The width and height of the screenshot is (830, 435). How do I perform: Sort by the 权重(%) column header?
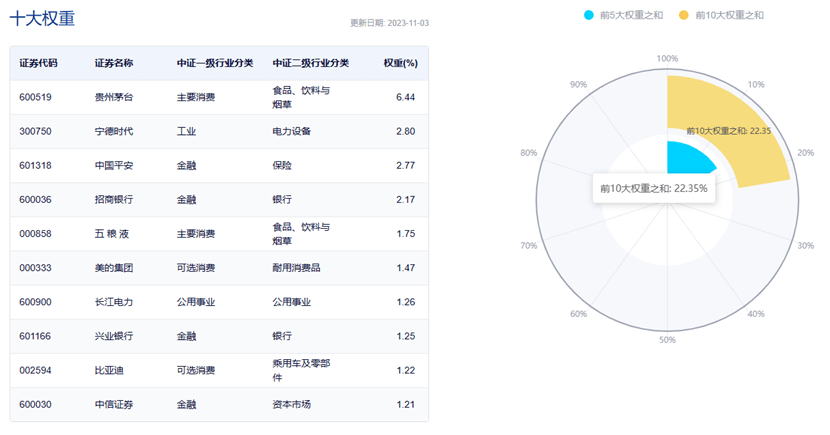tap(400, 63)
